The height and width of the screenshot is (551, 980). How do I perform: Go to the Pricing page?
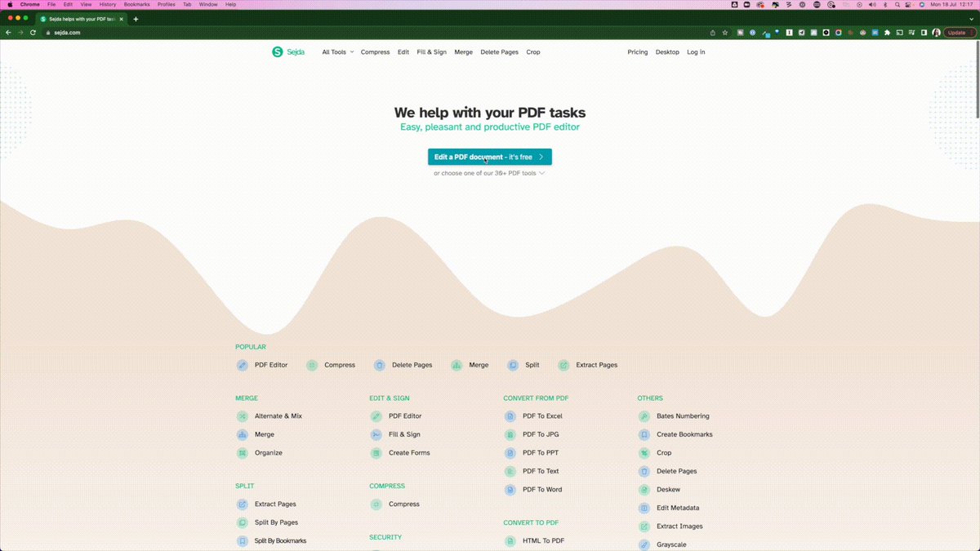pos(638,52)
